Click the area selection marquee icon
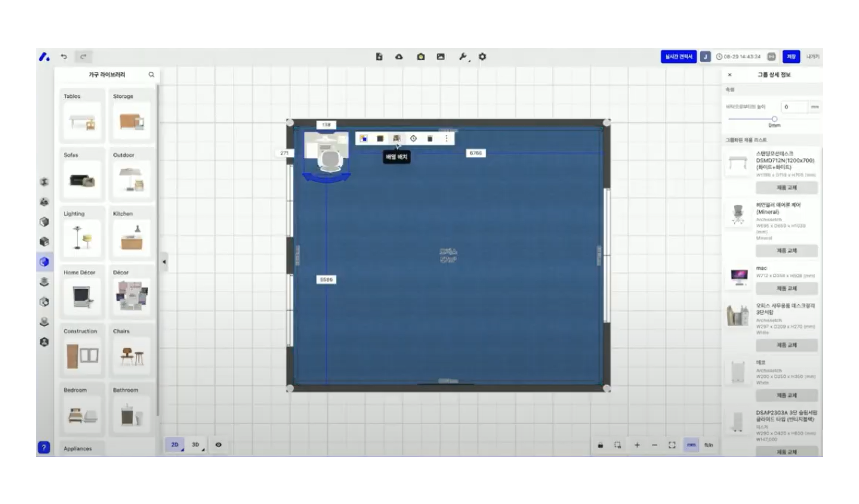This screenshot has width=859, height=504. coord(618,445)
